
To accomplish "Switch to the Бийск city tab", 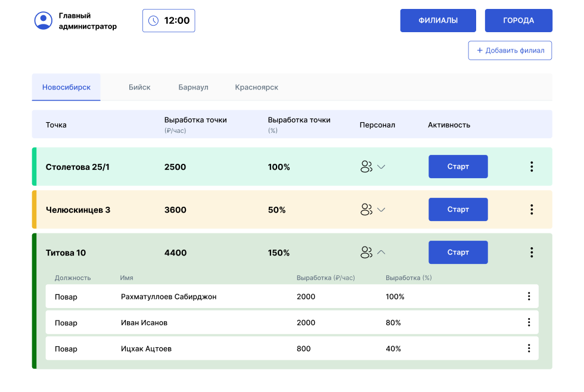I will pyautogui.click(x=139, y=87).
